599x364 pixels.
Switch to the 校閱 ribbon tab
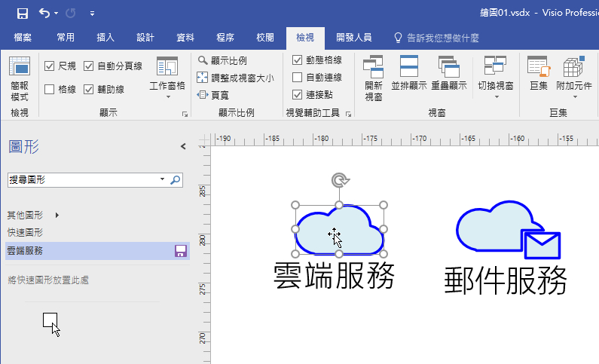point(264,38)
